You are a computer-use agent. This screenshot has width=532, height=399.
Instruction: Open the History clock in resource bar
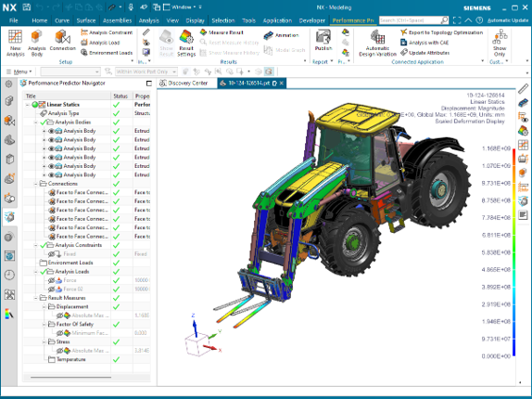tap(9, 275)
